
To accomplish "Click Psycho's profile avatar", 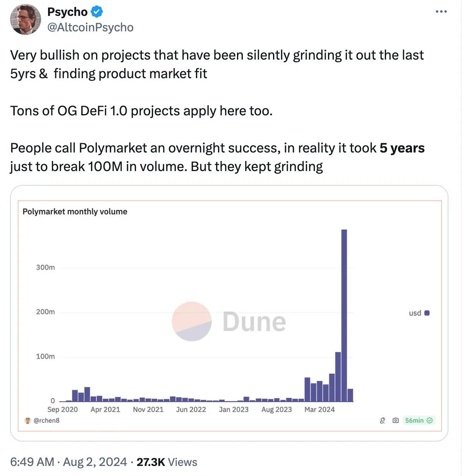I will coord(26,19).
